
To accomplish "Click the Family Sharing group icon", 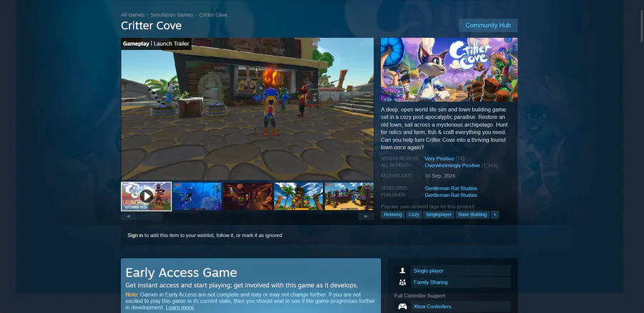I will point(402,282).
